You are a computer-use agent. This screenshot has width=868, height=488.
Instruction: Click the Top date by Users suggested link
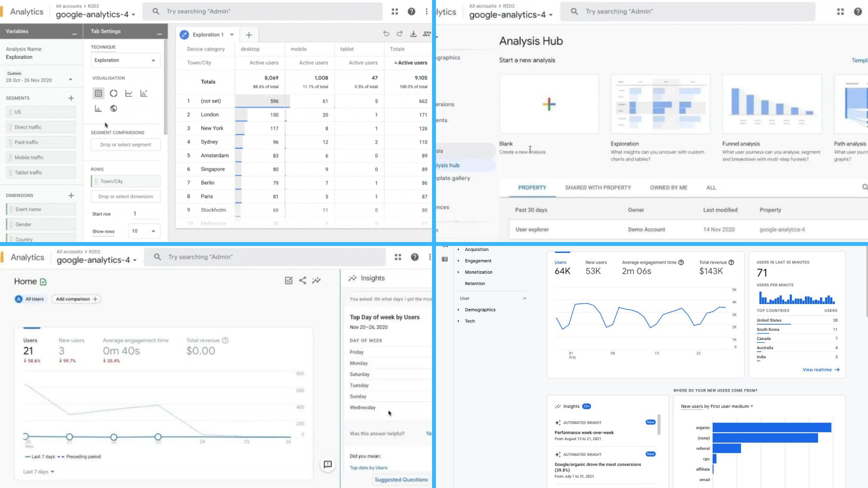coord(368,467)
